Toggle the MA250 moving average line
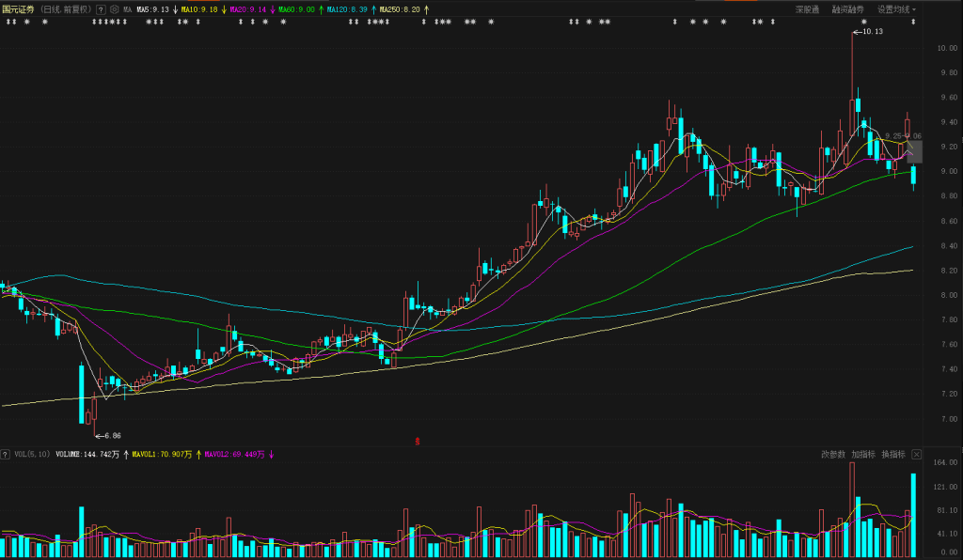 pyautogui.click(x=399, y=9)
